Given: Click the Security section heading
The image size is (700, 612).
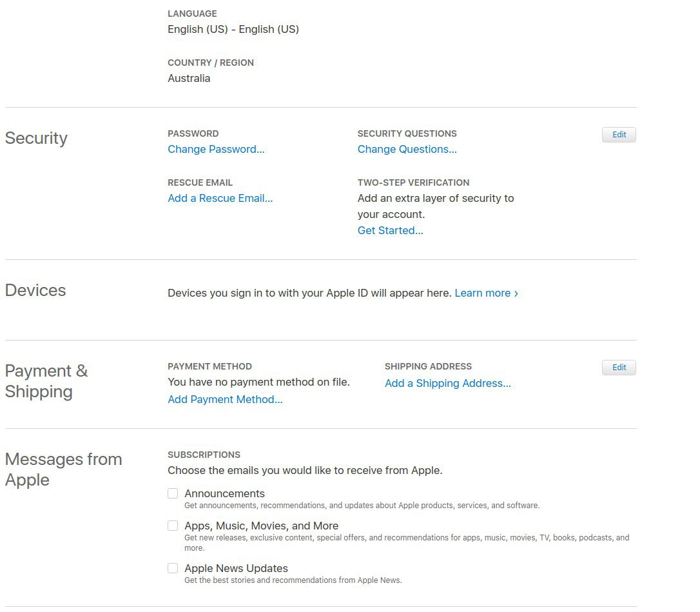Looking at the screenshot, I should [36, 138].
